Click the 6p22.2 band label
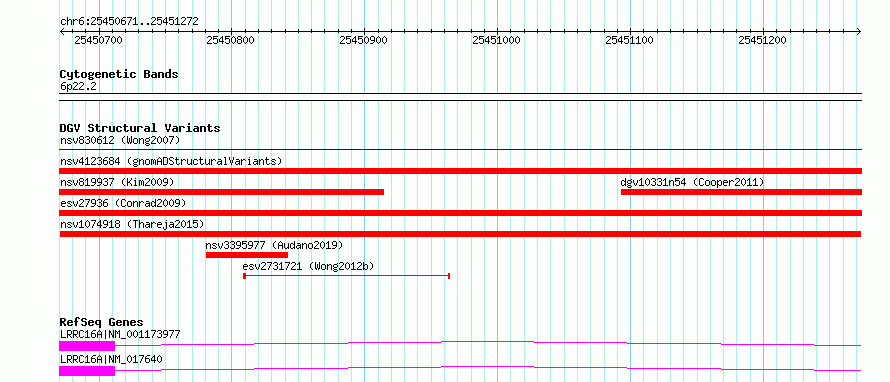 tap(78, 86)
